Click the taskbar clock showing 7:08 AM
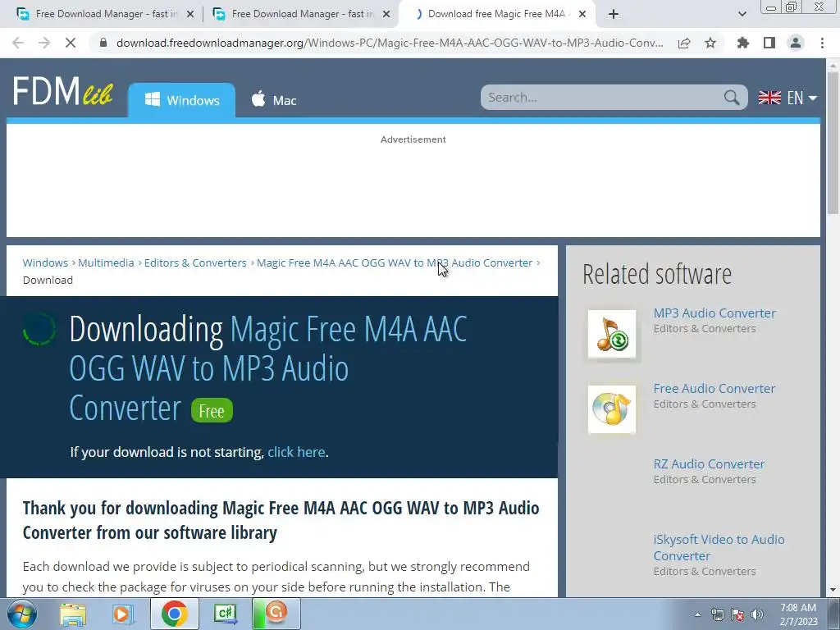840x630 pixels. [x=798, y=614]
